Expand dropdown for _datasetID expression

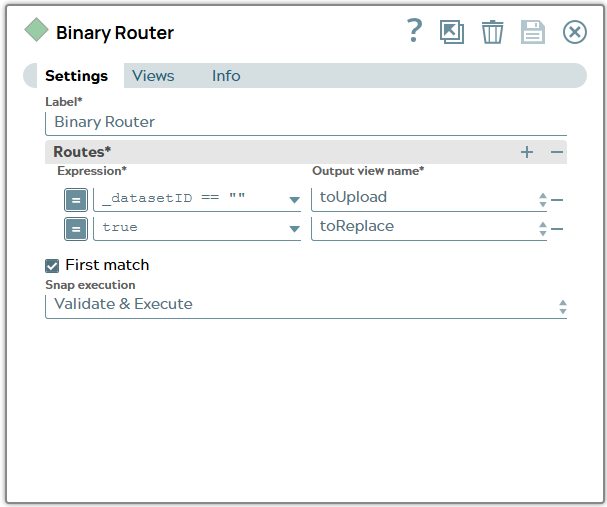[x=294, y=200]
